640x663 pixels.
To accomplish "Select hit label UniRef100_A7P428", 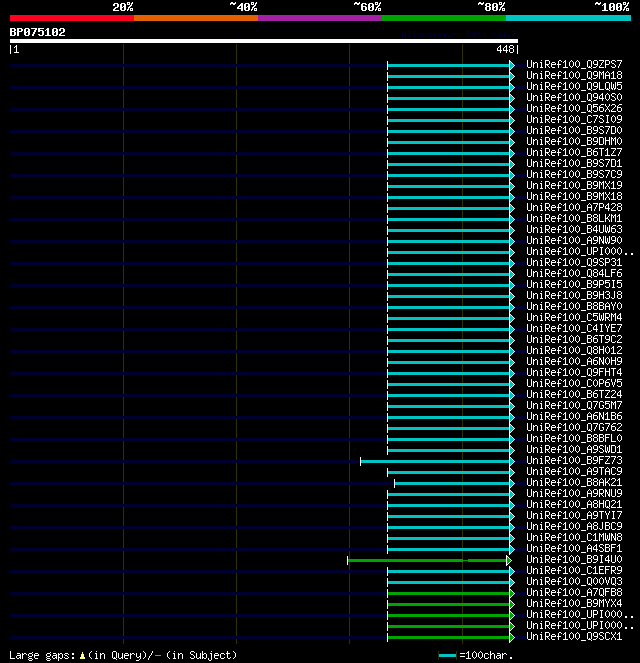I will (574, 207).
